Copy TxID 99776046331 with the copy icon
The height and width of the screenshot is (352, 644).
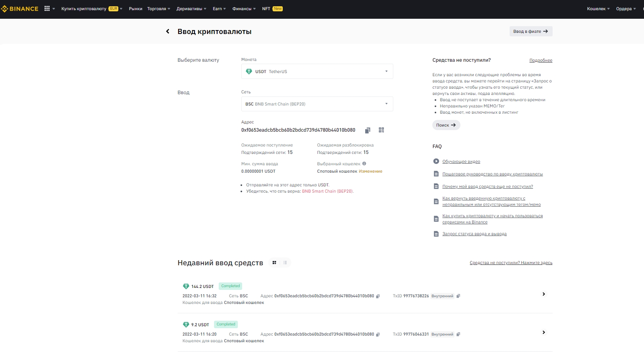458,334
